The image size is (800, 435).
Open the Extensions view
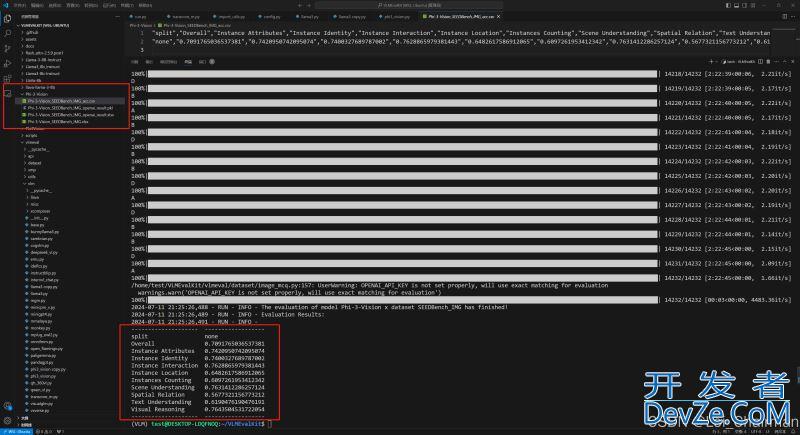tap(8, 79)
